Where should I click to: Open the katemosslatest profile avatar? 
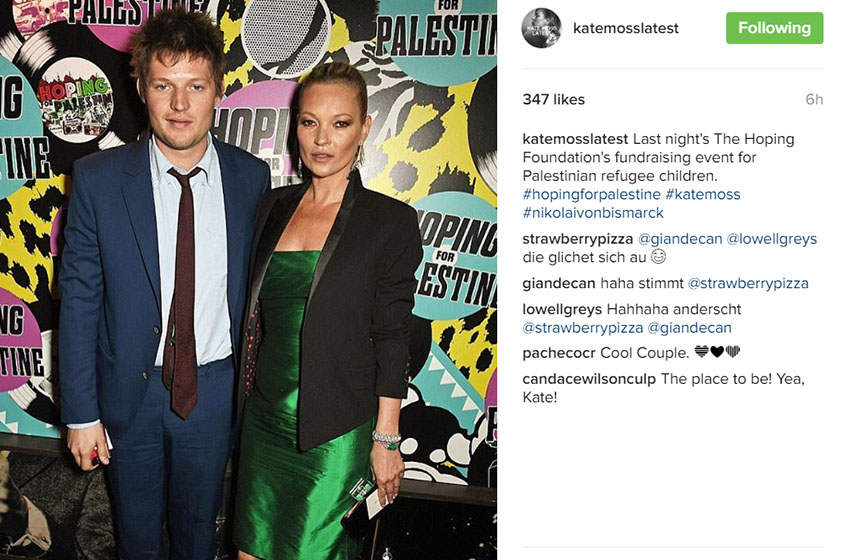coord(542,28)
